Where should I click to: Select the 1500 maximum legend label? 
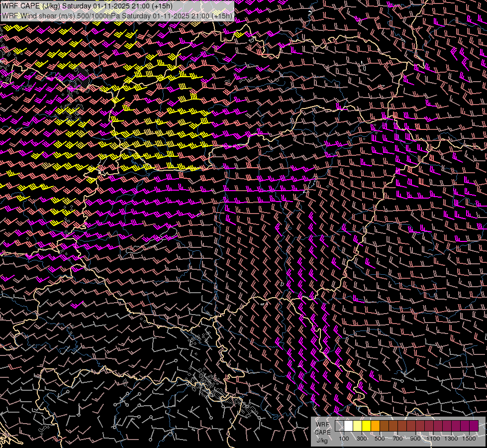[x=469, y=439]
